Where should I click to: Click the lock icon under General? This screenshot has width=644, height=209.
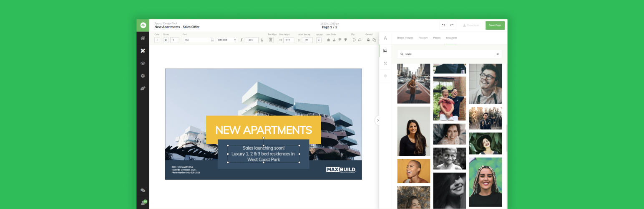tap(368, 40)
